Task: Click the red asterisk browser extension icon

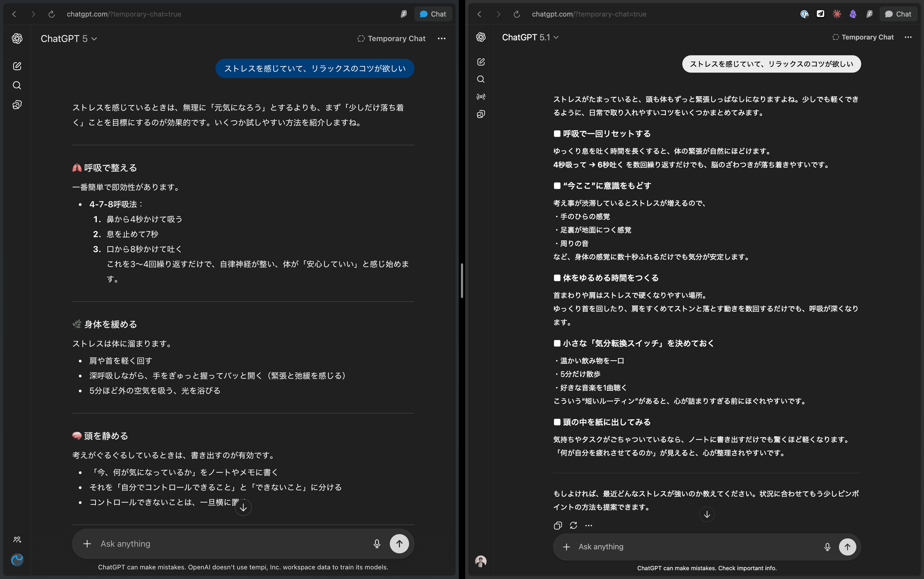Action: point(837,14)
